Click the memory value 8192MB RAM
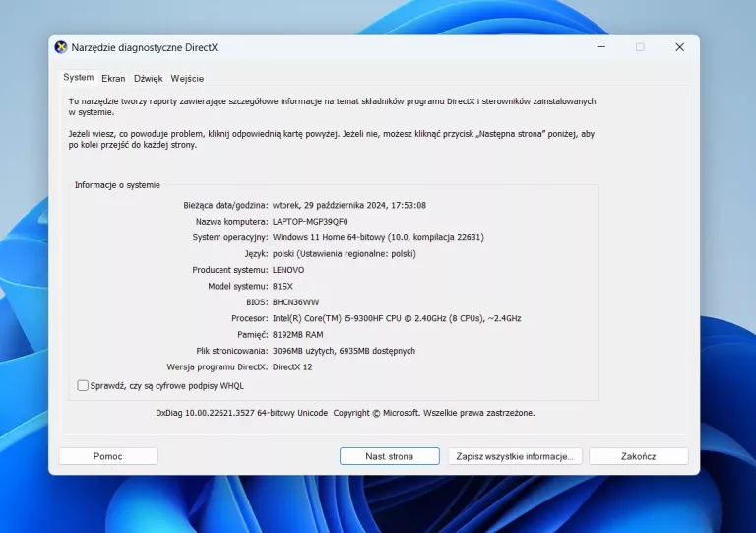 click(x=298, y=335)
